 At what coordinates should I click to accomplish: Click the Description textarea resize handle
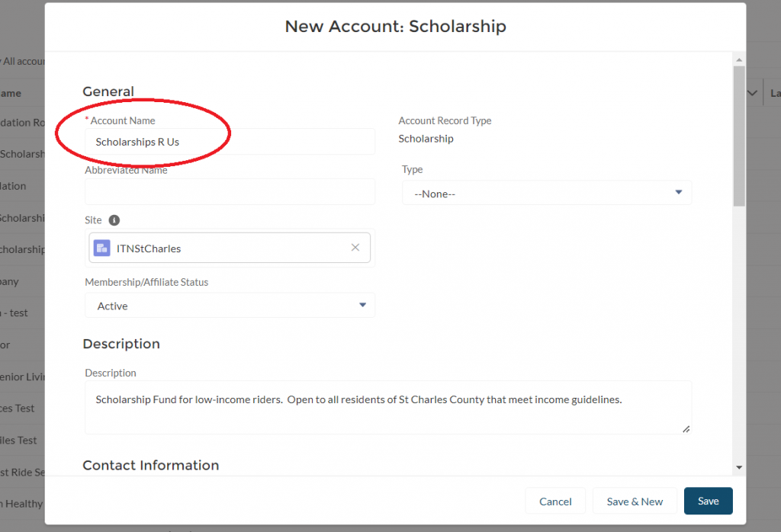pos(686,429)
